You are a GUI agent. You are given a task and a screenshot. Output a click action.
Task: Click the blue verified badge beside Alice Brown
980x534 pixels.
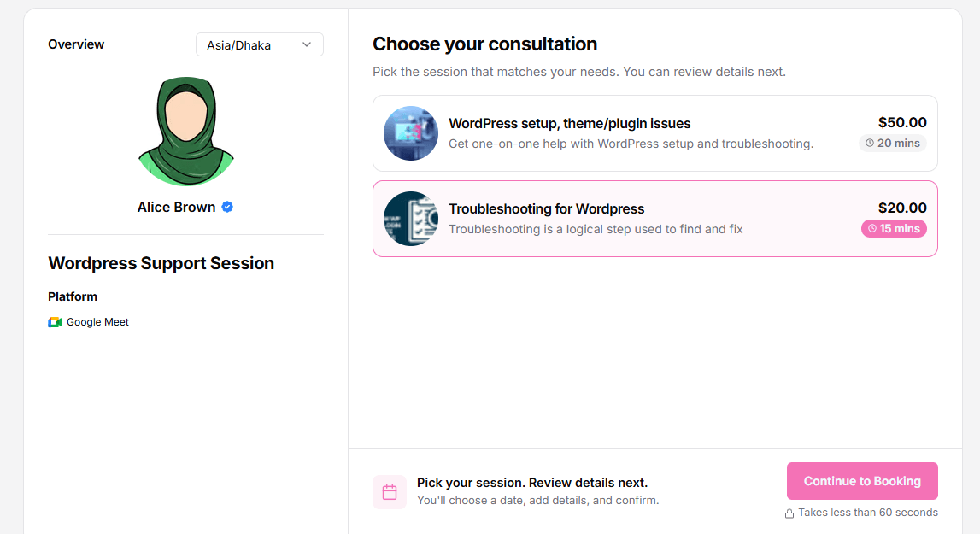227,207
